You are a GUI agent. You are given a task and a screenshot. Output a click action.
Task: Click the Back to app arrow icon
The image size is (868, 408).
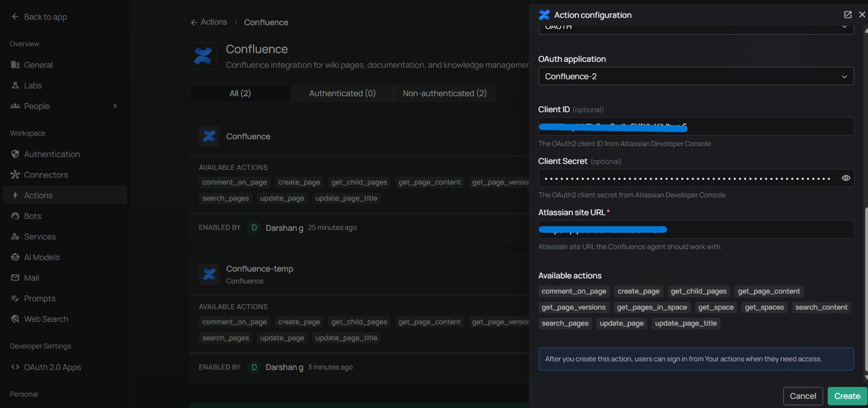pos(15,16)
